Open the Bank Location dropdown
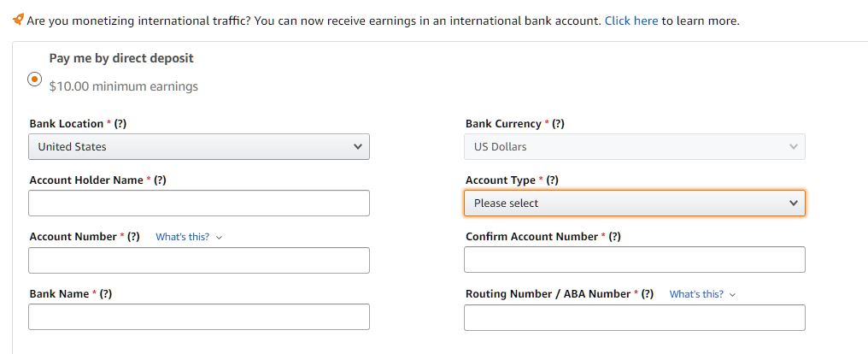 coord(199,147)
